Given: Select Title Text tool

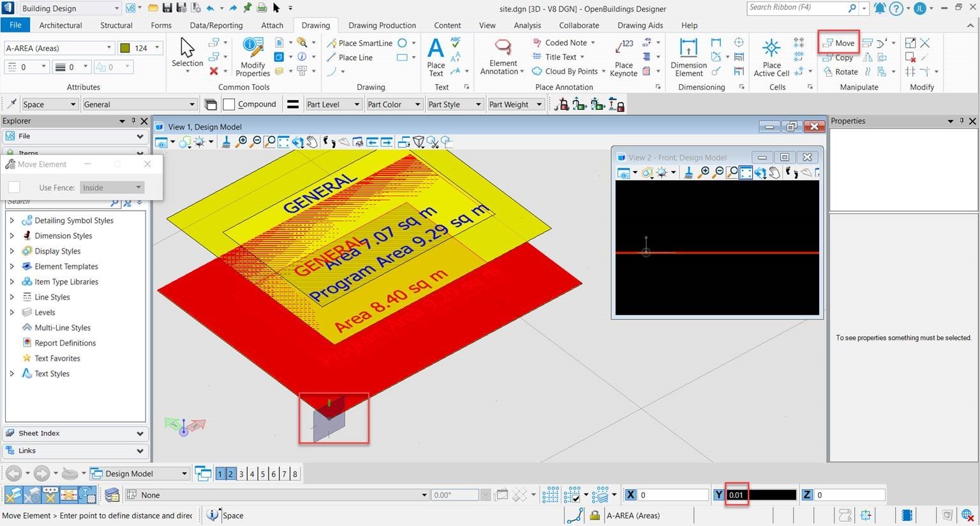Looking at the screenshot, I should (x=558, y=57).
